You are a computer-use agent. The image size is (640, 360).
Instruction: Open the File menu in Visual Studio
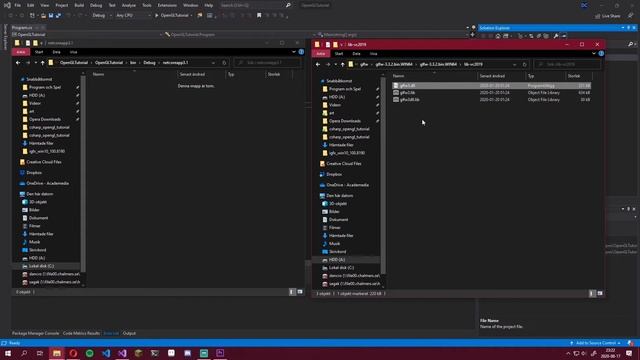coord(18,5)
